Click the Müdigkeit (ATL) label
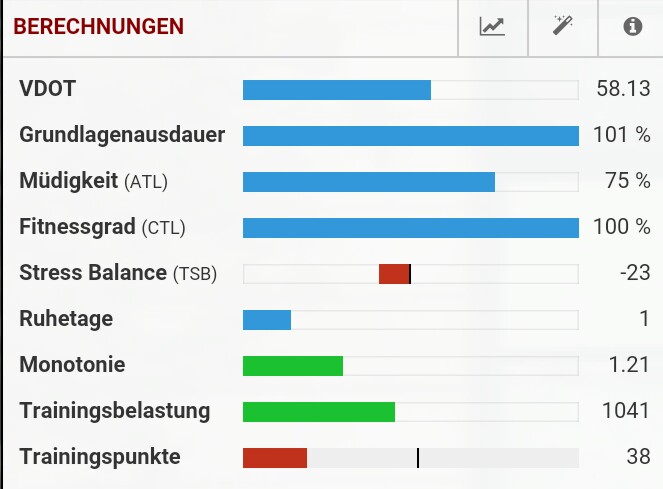This screenshot has height=489, width=663. tap(93, 181)
